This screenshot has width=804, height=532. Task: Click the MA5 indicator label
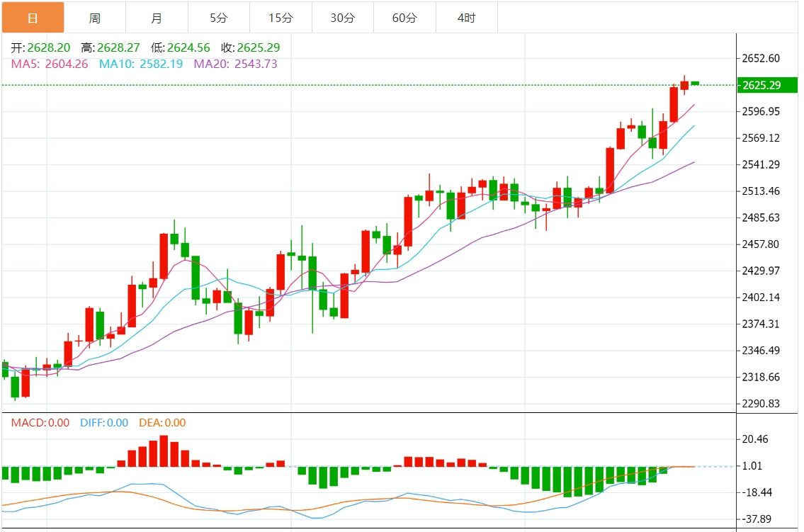[50, 64]
